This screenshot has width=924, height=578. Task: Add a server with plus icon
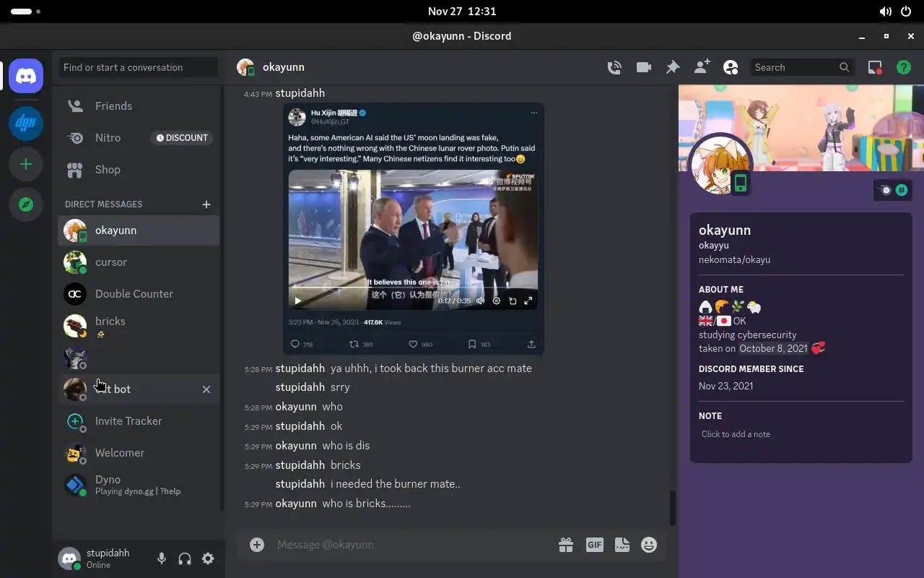(x=26, y=164)
